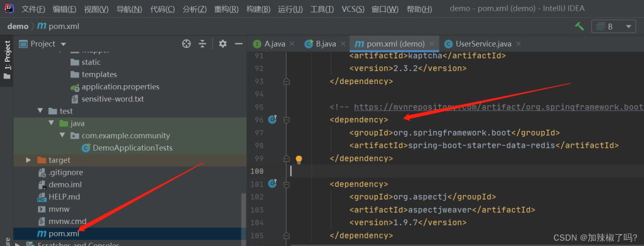Viewport: 644px width, 246px height.
Task: Collapse the test folder arrow
Action: (x=40, y=111)
